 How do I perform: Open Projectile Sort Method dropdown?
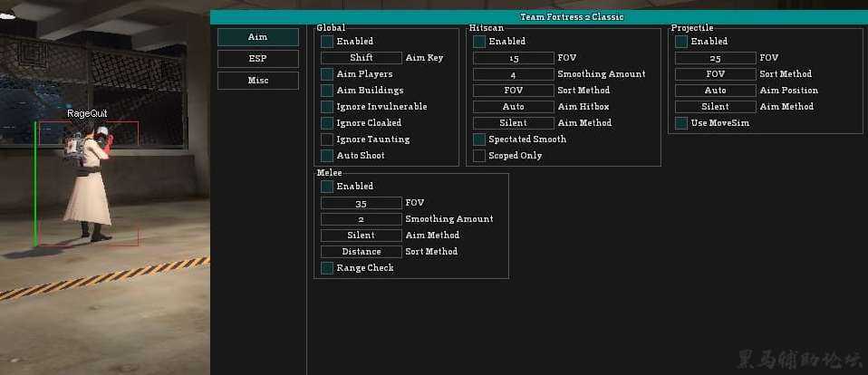[x=716, y=74]
